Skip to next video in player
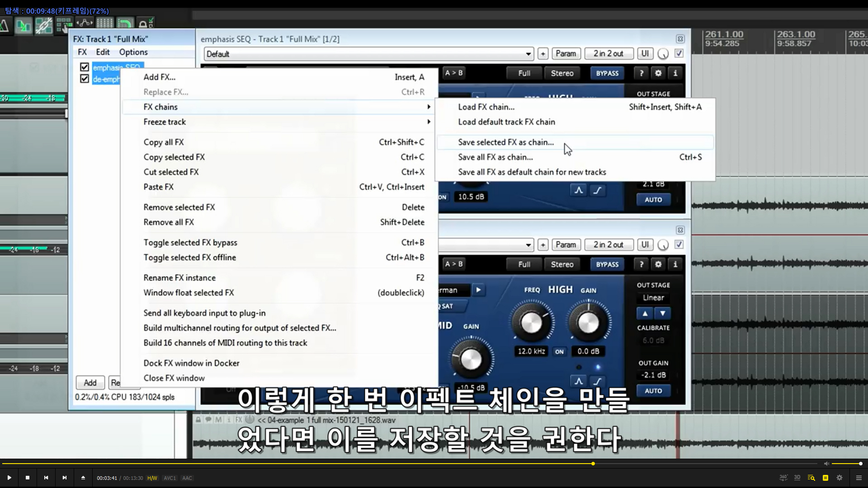 tap(65, 478)
